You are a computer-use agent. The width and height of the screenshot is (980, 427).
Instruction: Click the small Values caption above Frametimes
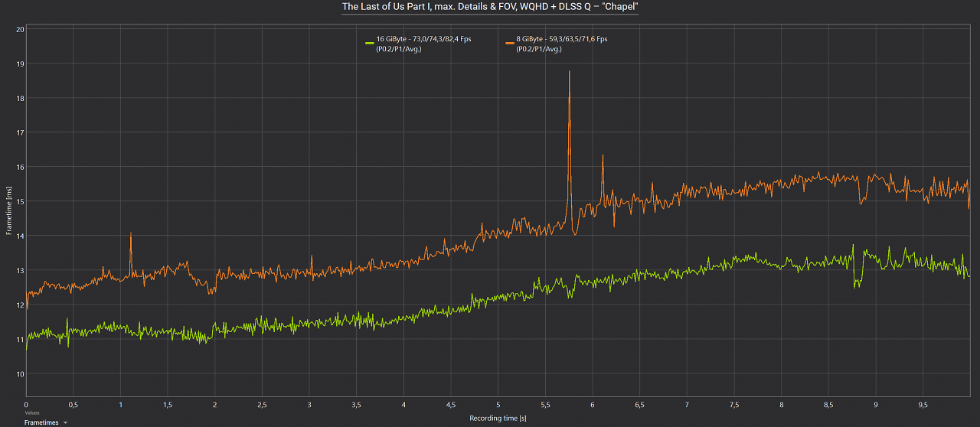[x=31, y=412]
